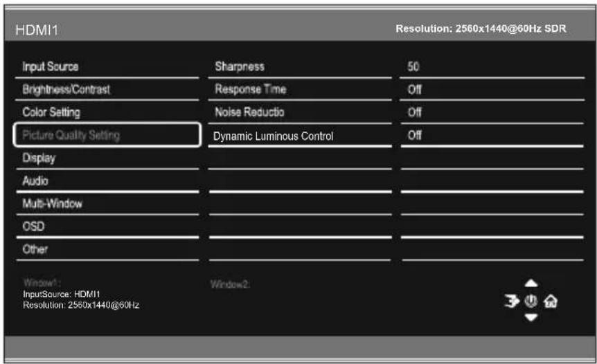
Task: Click the home icon in the navigation pad
Action: 551,302
